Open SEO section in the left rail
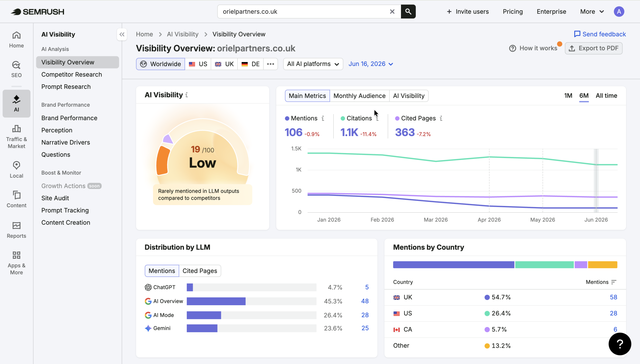 tap(16, 69)
